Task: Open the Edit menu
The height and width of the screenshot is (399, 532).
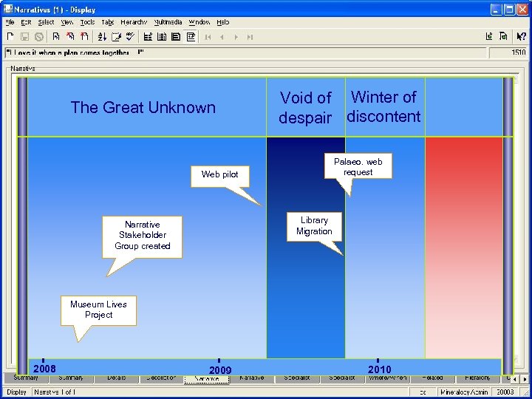Action: (x=26, y=22)
